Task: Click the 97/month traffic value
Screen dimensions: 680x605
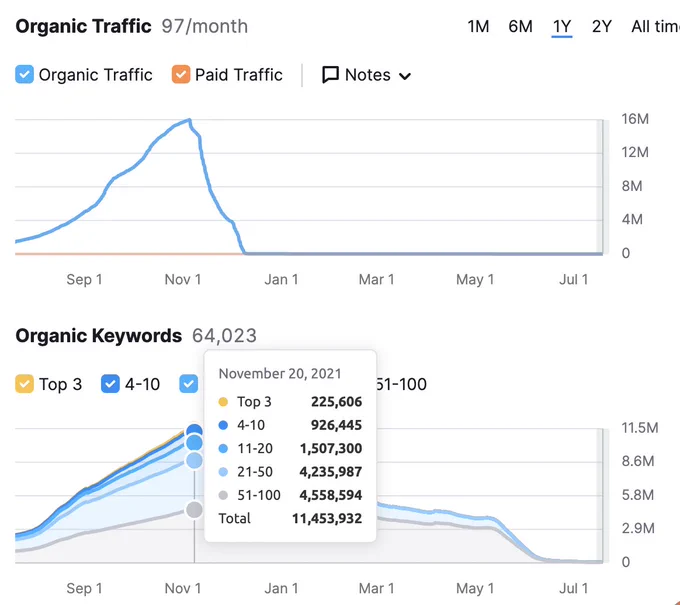Action: point(205,26)
